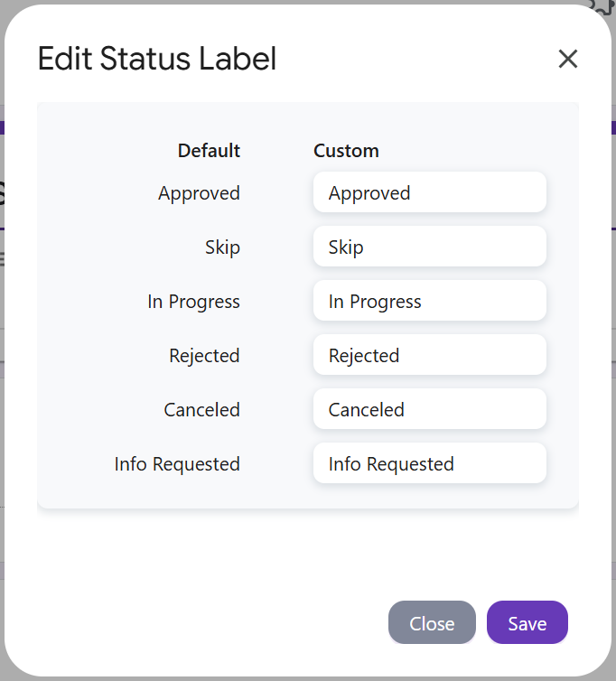Select the default Approved label text
616x681 pixels.
199,193
